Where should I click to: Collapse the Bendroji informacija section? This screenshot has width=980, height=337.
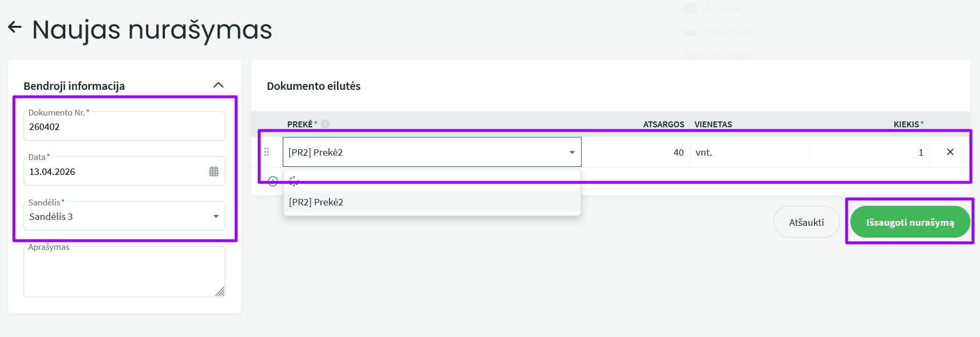pos(218,85)
